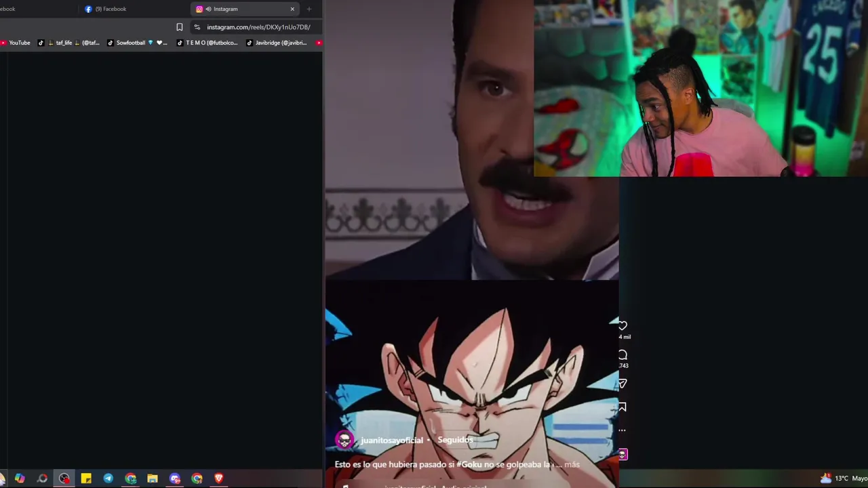Click the webcam overlay of the streamer
The image size is (868, 488).
coord(701,88)
